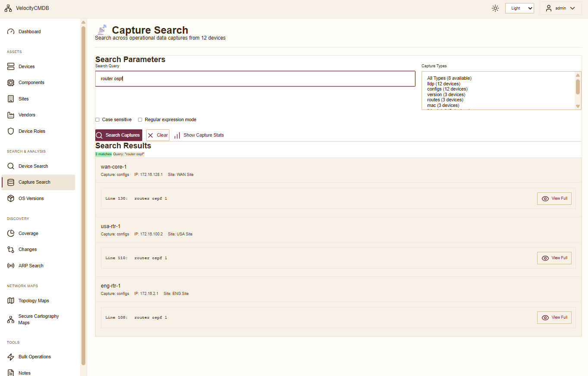This screenshot has height=376, width=588.
Task: Click the eng-rtr-1 device name
Action: 111,286
